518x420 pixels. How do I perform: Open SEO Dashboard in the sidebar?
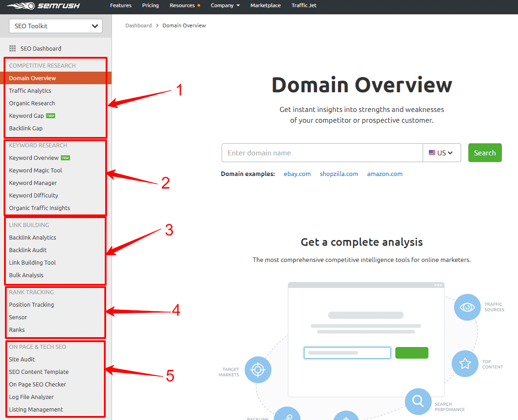click(41, 48)
